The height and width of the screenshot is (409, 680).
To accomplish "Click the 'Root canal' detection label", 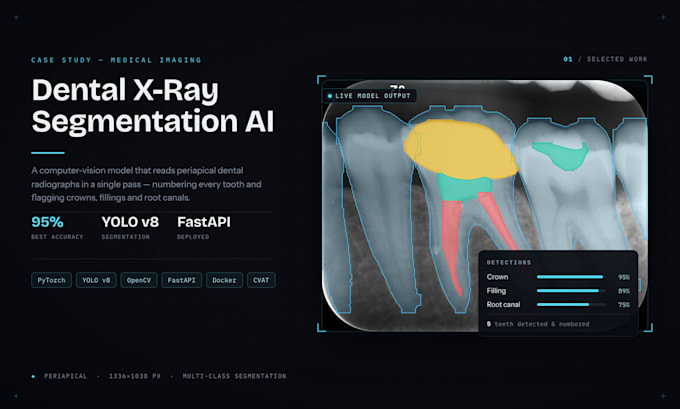I will pyautogui.click(x=503, y=304).
